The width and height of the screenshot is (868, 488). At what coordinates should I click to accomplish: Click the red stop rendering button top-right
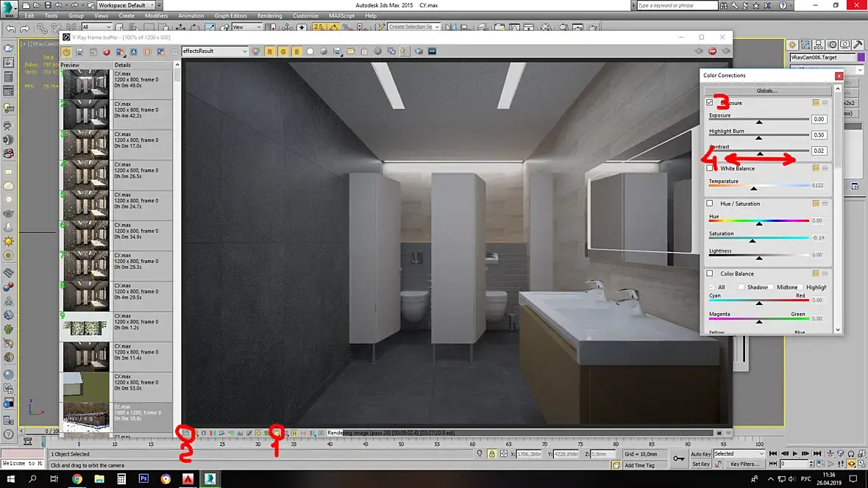(713, 51)
